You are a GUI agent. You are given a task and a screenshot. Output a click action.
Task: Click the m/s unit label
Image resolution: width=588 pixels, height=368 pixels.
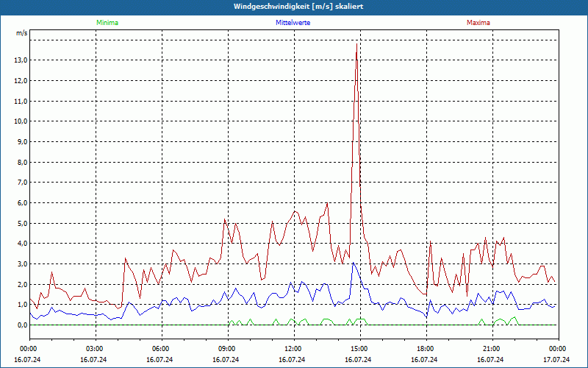coord(22,33)
